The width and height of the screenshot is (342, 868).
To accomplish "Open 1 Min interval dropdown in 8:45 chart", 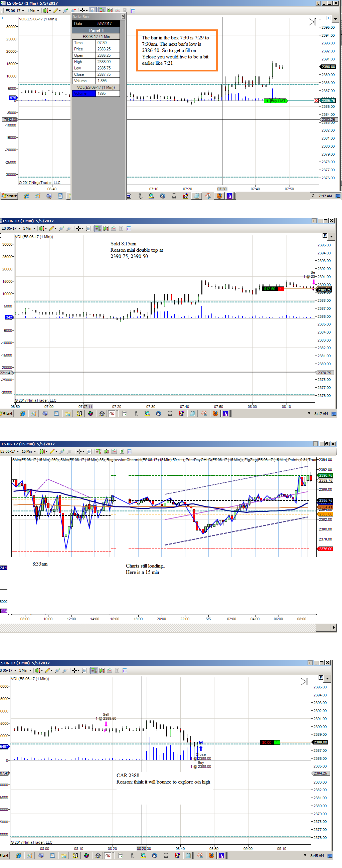I will [x=25, y=671].
